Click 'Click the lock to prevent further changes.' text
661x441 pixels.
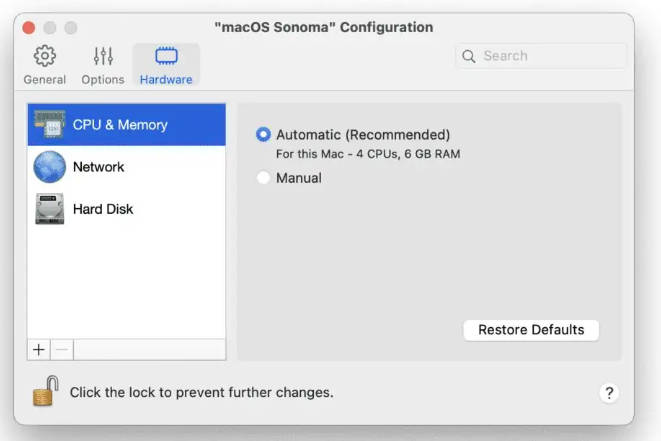(202, 393)
